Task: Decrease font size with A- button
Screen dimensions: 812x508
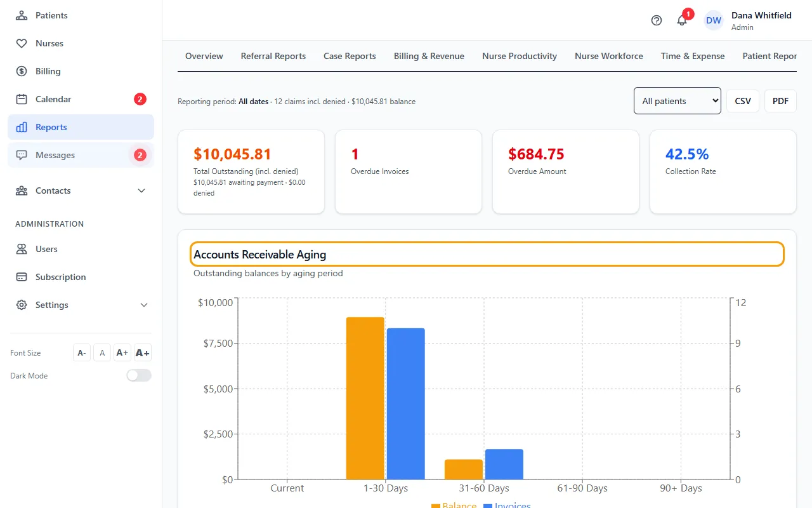Action: (x=82, y=352)
